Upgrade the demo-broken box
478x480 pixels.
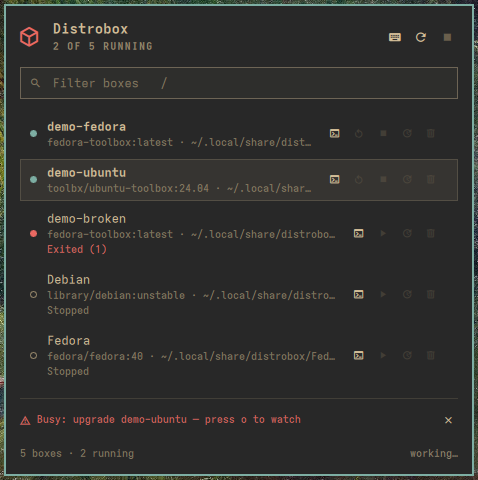[x=407, y=233]
